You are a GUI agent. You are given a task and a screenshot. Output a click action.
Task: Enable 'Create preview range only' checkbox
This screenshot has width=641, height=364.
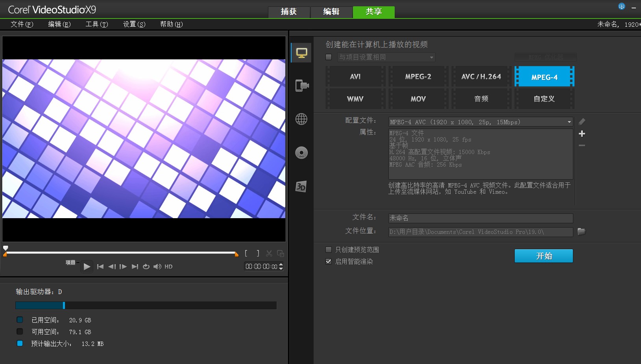(329, 250)
